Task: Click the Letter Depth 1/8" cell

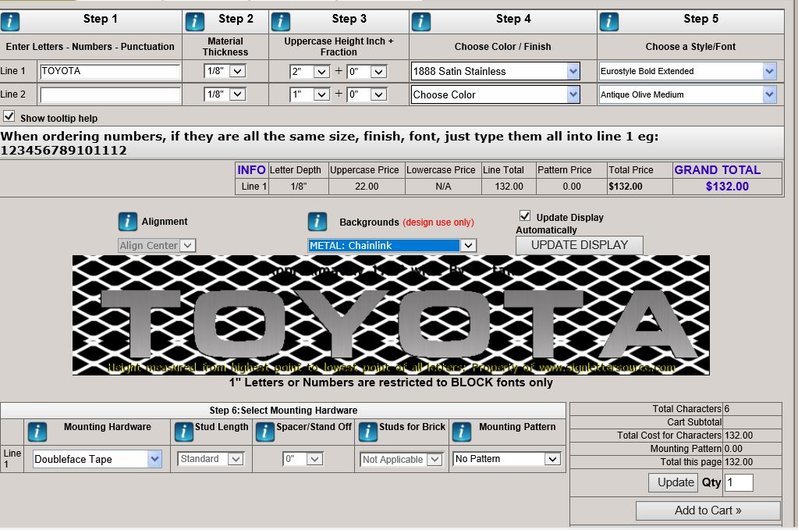Action: pyautogui.click(x=298, y=186)
